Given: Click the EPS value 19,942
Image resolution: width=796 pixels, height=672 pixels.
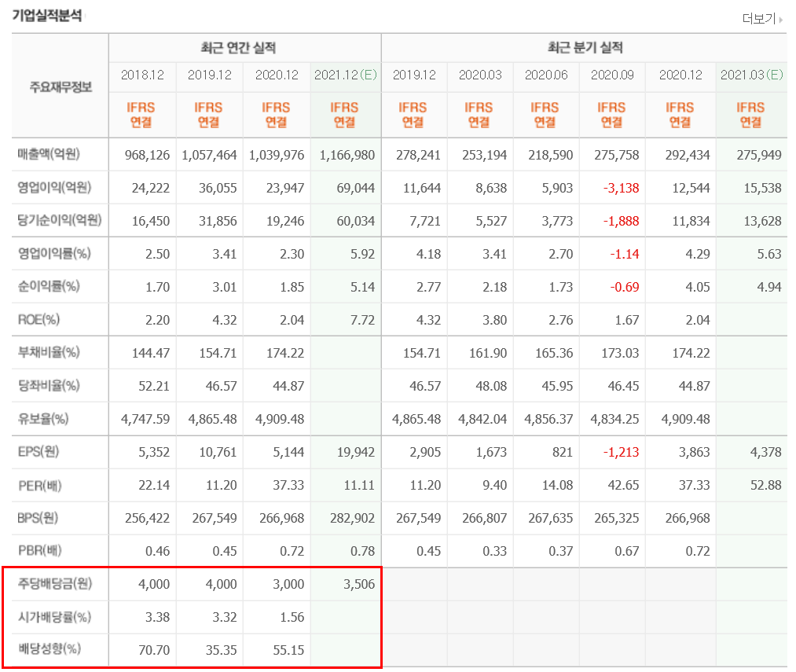Looking at the screenshot, I should point(356,452).
